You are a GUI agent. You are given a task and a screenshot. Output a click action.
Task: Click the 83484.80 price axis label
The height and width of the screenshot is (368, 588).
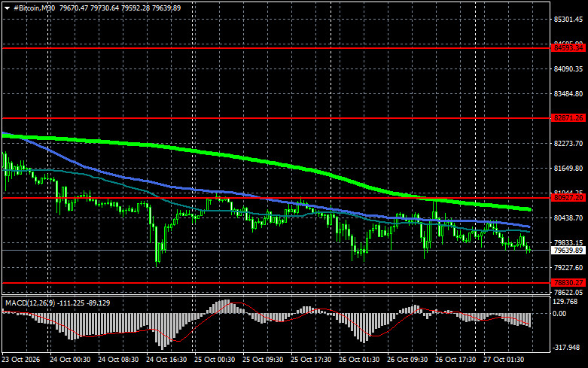(x=568, y=93)
